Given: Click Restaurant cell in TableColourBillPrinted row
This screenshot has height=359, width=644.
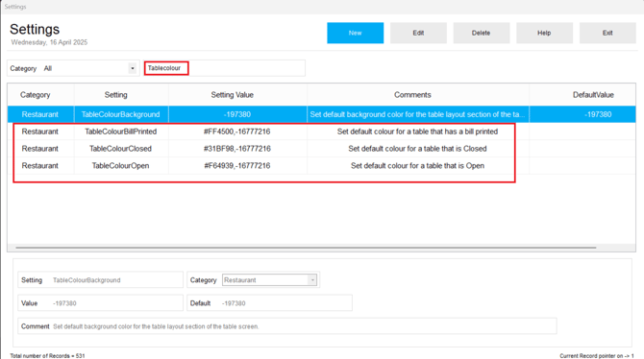Looking at the screenshot, I should tap(39, 132).
